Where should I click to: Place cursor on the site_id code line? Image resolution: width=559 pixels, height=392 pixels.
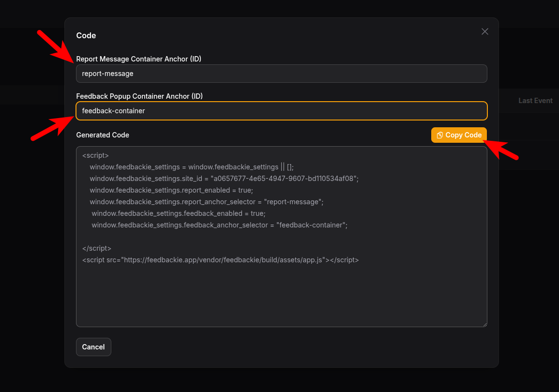point(224,179)
